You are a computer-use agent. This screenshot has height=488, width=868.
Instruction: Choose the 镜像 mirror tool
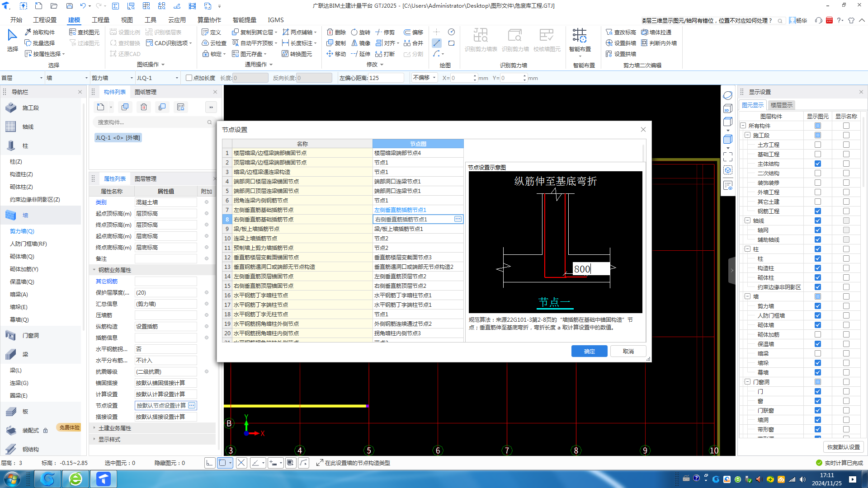[361, 43]
